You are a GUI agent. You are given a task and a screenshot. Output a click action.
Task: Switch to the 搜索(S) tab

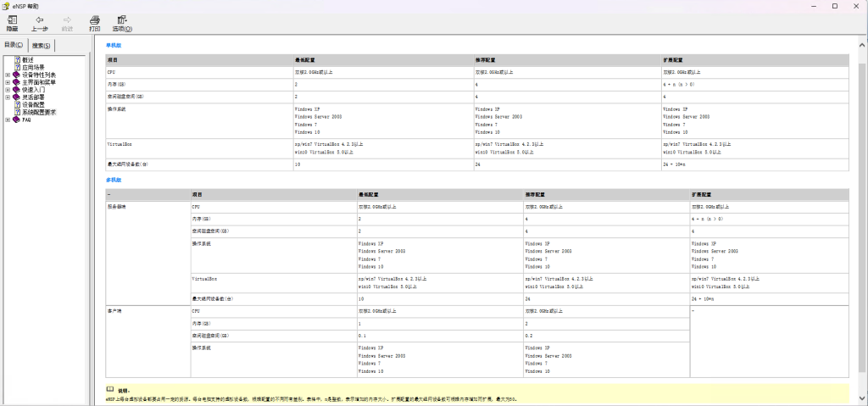pos(41,46)
